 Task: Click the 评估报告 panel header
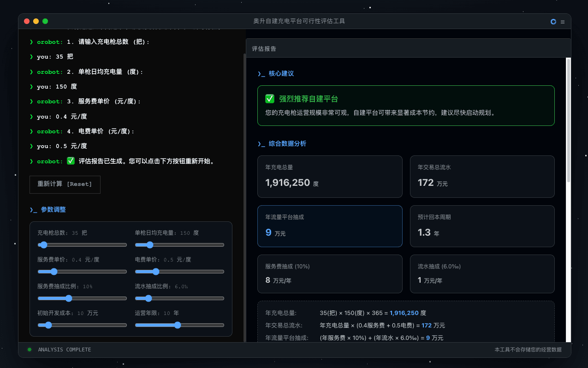[x=408, y=48]
